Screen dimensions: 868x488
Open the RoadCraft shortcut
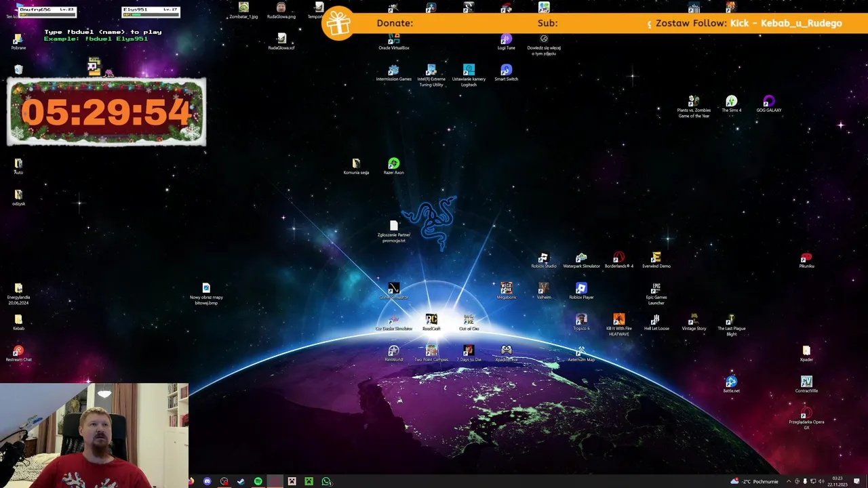pos(431,323)
